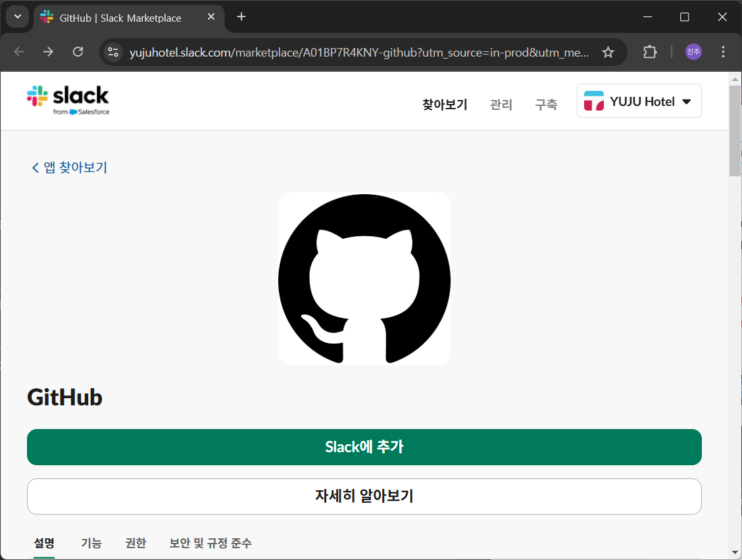Switch to the 기능 tab
The image size is (742, 560).
click(x=91, y=543)
